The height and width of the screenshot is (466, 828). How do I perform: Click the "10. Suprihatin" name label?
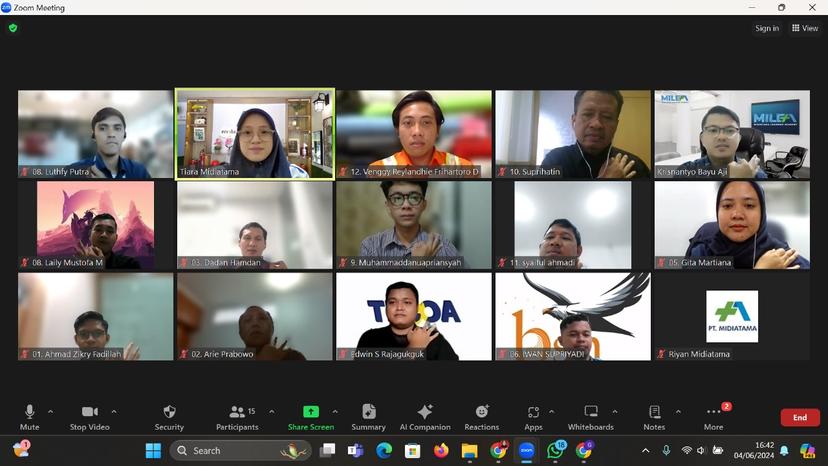click(534, 172)
